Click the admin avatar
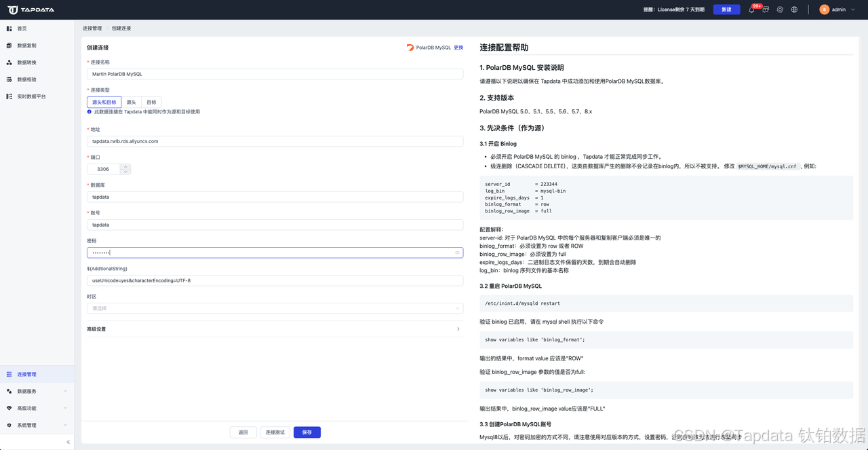 point(824,10)
